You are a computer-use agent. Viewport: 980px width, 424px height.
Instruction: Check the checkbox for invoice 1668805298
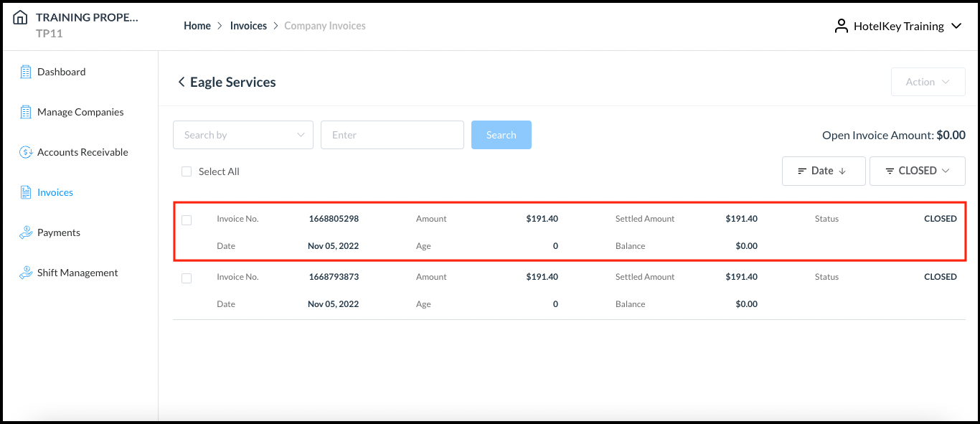pos(187,220)
